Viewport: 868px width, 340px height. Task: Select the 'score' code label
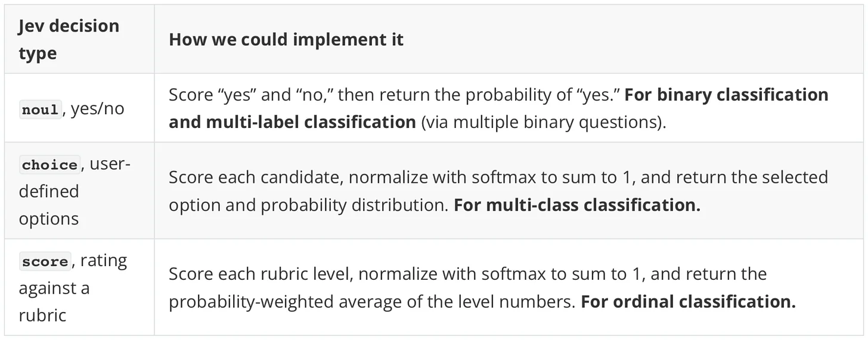(x=45, y=261)
